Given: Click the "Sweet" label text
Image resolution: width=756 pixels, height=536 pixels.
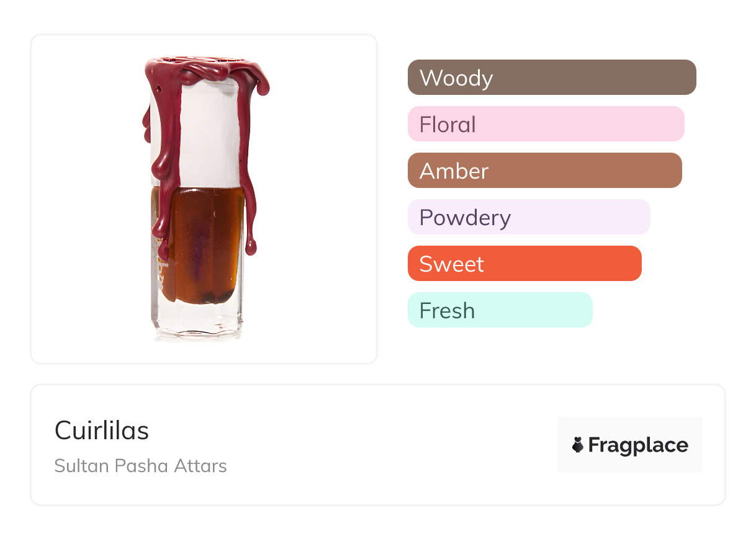Looking at the screenshot, I should pyautogui.click(x=451, y=264).
